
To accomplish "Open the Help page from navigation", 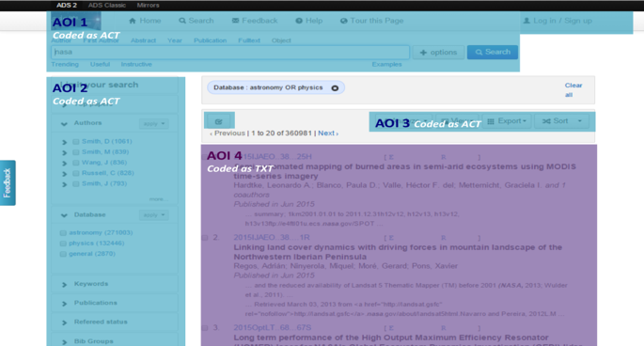I will pos(309,21).
